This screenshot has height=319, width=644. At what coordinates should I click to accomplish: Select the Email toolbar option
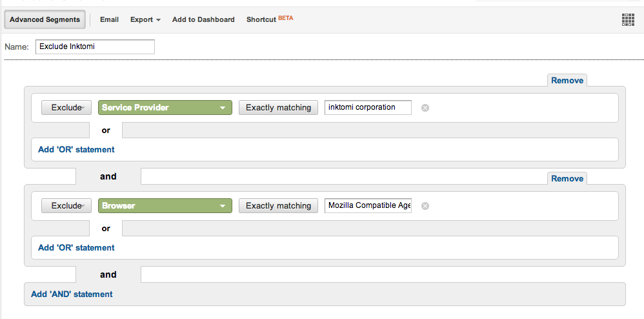[109, 19]
